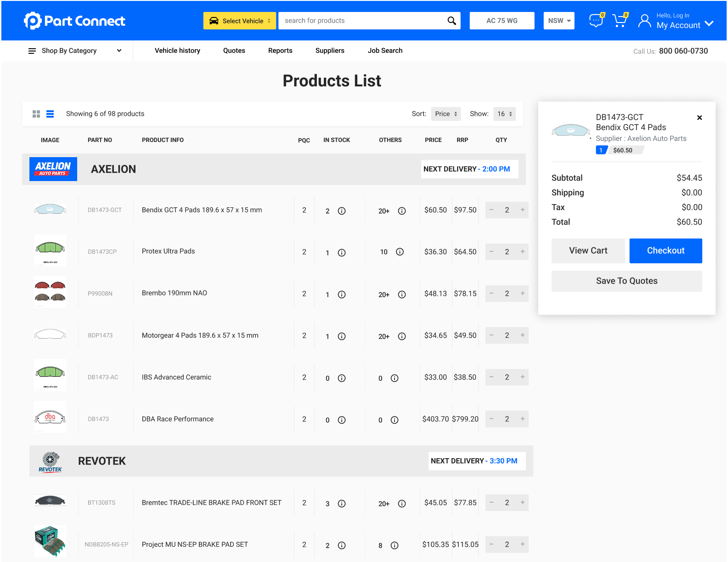Open Protex Ultra Pads product thumbnail
This screenshot has height=562, width=728.
tap(50, 250)
